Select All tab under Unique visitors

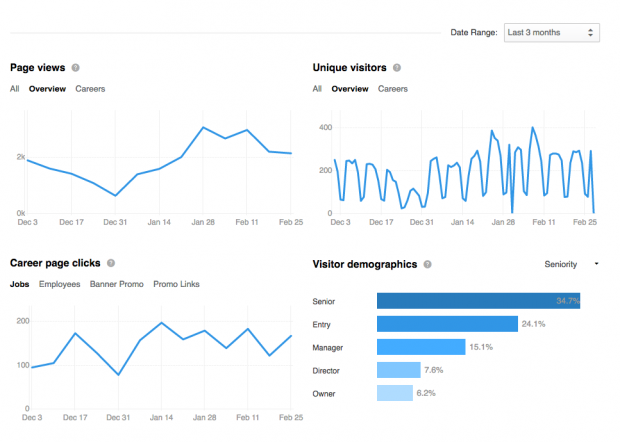tap(317, 89)
